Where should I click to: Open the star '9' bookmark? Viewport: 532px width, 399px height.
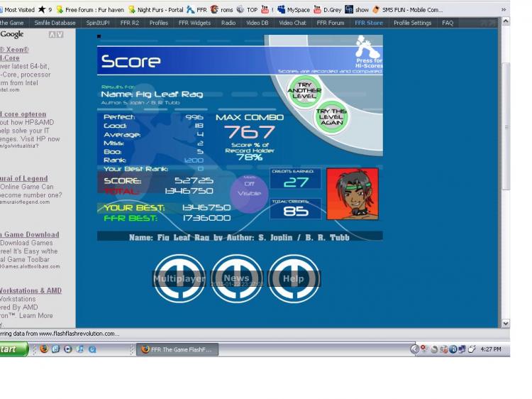pyautogui.click(x=45, y=9)
